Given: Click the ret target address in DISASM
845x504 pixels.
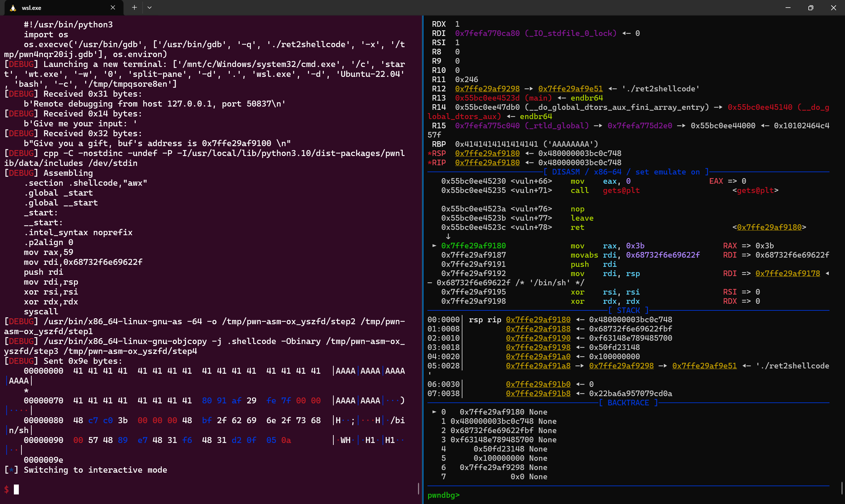Looking at the screenshot, I should pos(769,227).
